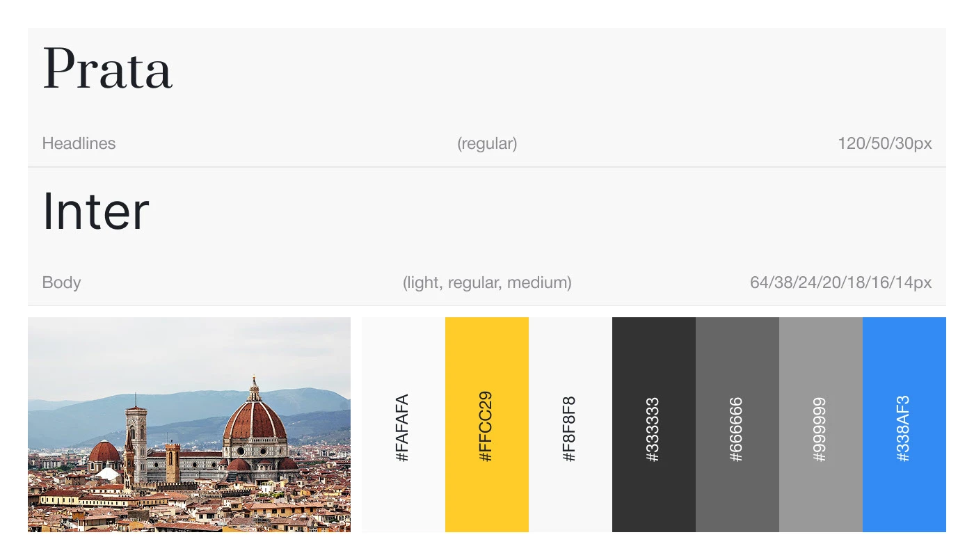Screen dimensions: 974x560
Task: Select the Body label
Action: tap(61, 283)
